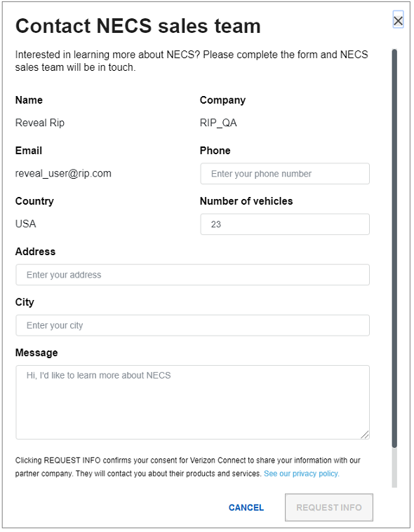Viewport: 414px width, 532px height.
Task: Click the USA country value
Action: point(25,224)
